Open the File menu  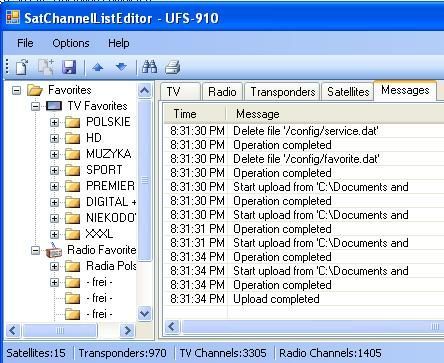[x=25, y=43]
